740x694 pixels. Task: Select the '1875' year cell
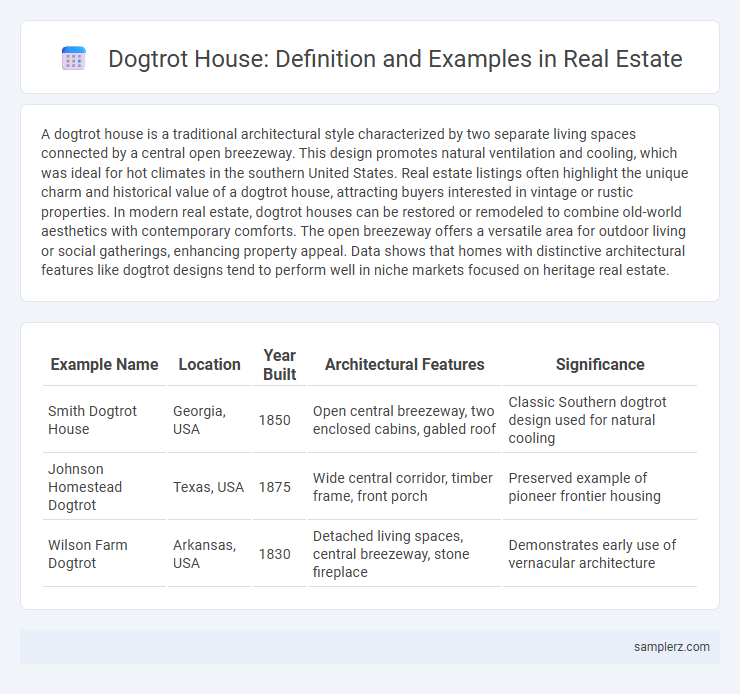(x=279, y=487)
